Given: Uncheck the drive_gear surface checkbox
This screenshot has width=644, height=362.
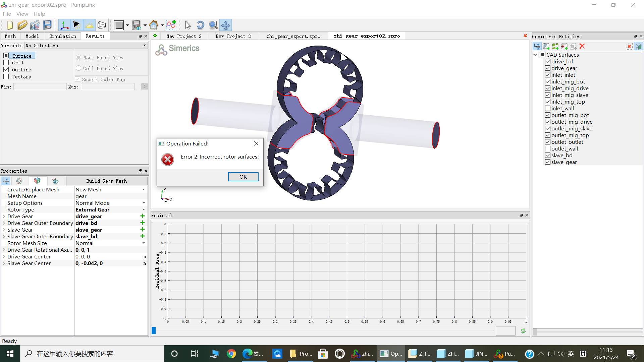Looking at the screenshot, I should (548, 68).
